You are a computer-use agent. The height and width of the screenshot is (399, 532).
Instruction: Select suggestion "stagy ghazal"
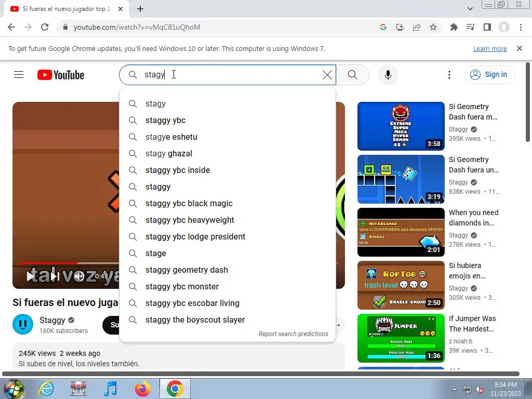(x=228, y=154)
